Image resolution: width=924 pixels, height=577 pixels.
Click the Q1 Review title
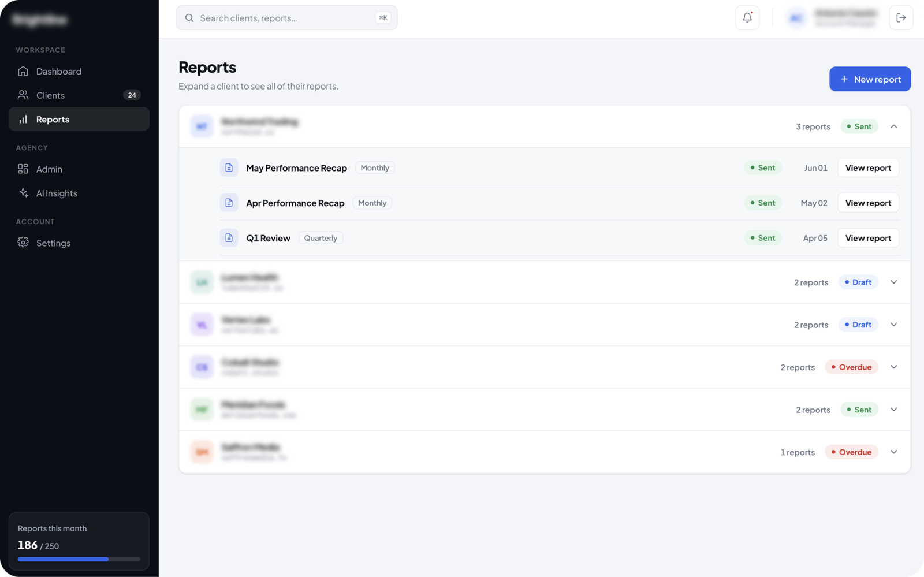pos(268,238)
